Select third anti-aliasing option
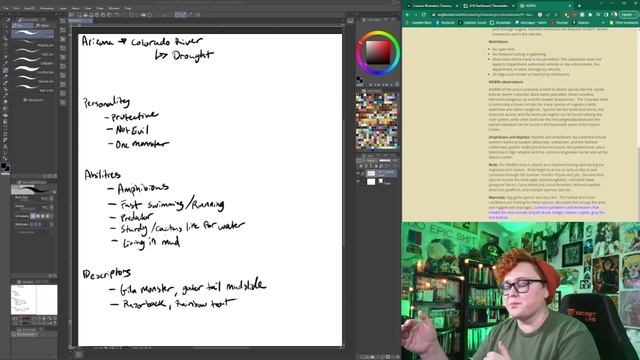Screen dimensions: 640x360 tap(43, 216)
